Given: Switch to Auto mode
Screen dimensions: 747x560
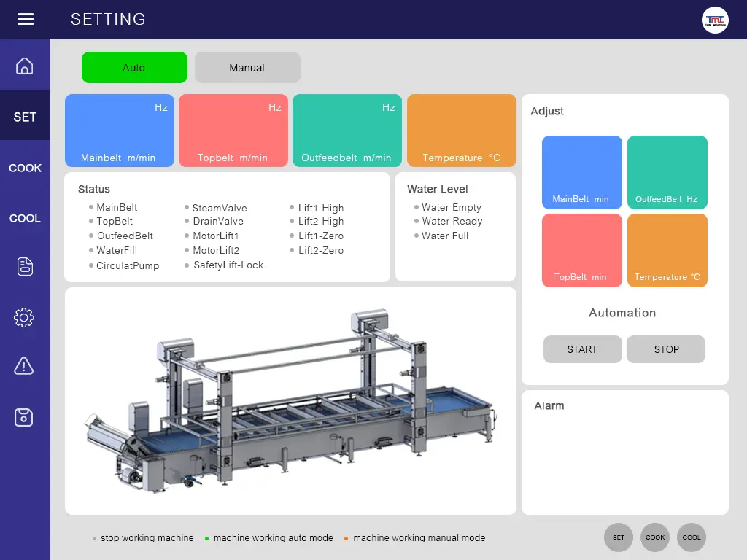Looking at the screenshot, I should coord(134,68).
